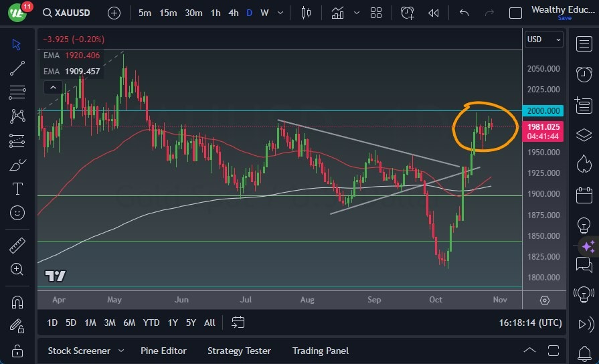Select the chart layout square
This screenshot has height=364, width=599.
click(515, 13)
